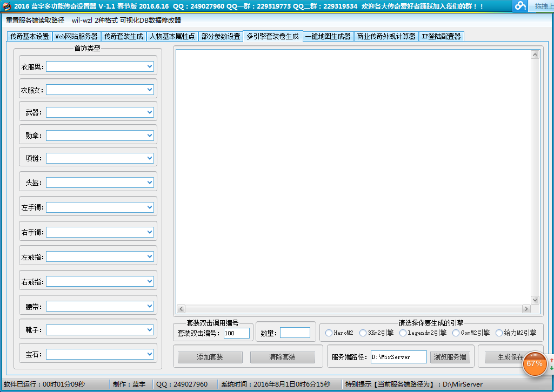The image size is (554, 392).
Task: Expand the 右手镯 dropdown
Action: [x=150, y=232]
